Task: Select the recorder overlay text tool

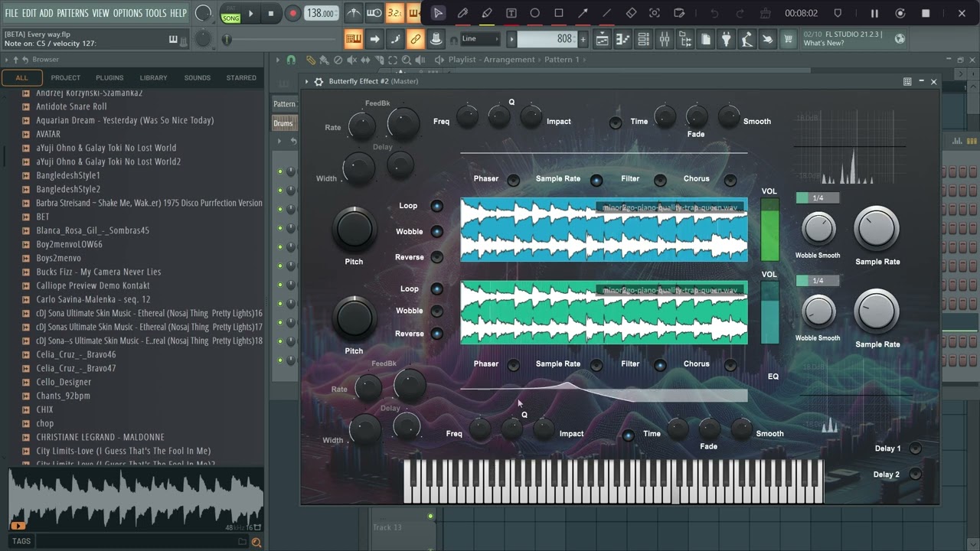Action: click(511, 13)
